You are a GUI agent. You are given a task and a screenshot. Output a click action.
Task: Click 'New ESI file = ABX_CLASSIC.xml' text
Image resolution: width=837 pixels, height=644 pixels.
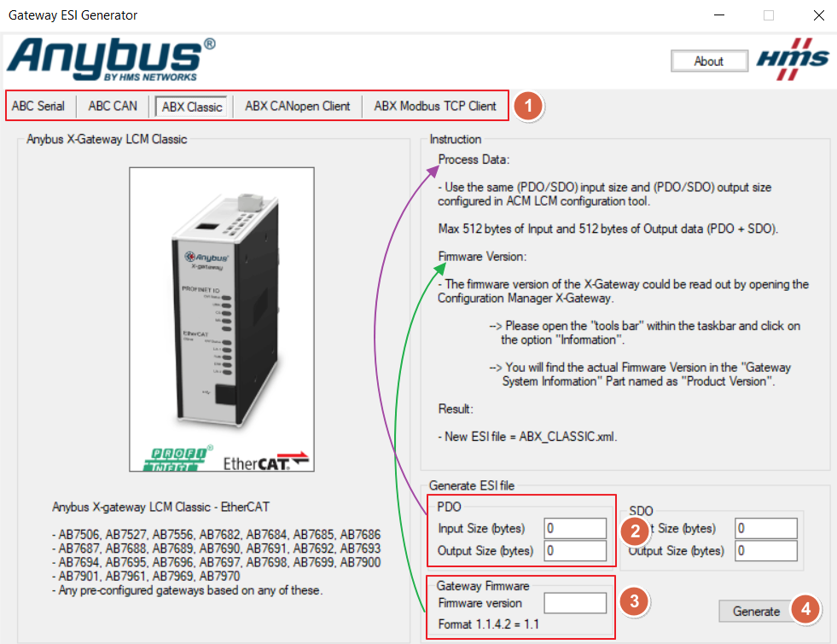(527, 437)
